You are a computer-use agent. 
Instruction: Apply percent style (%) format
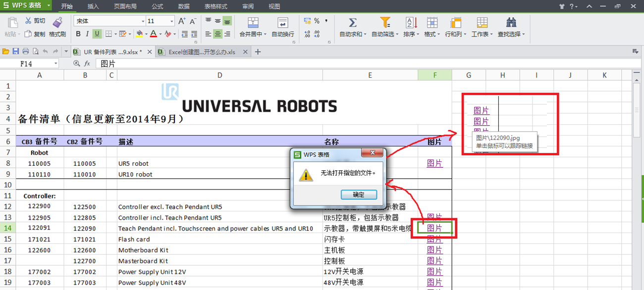click(317, 21)
